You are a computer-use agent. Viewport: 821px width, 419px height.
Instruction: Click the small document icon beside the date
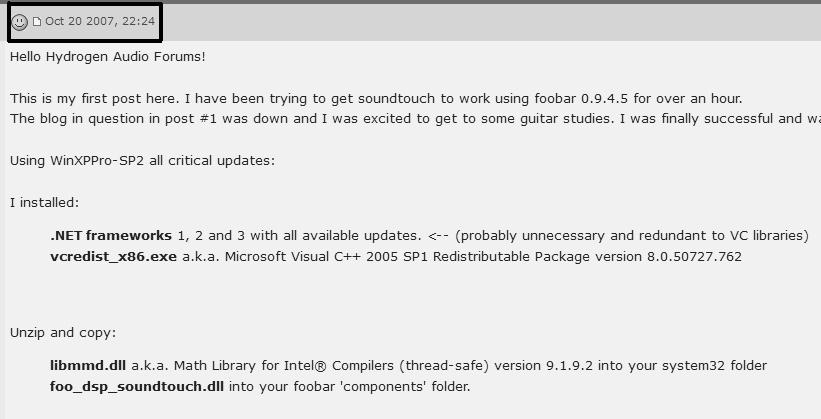point(37,22)
